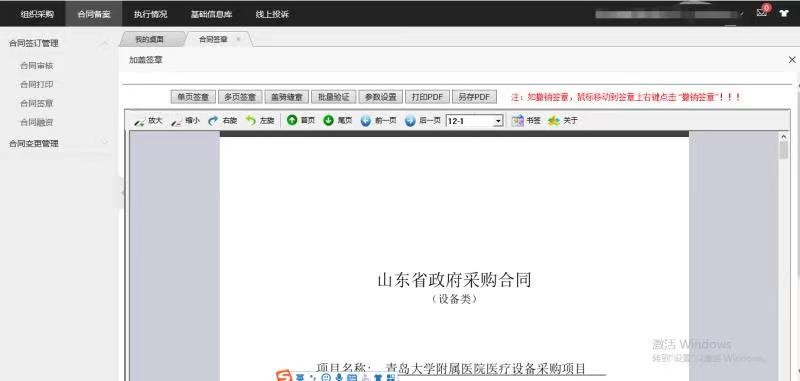Click the Sogou input method S icon
The image size is (800, 381).
point(283,376)
